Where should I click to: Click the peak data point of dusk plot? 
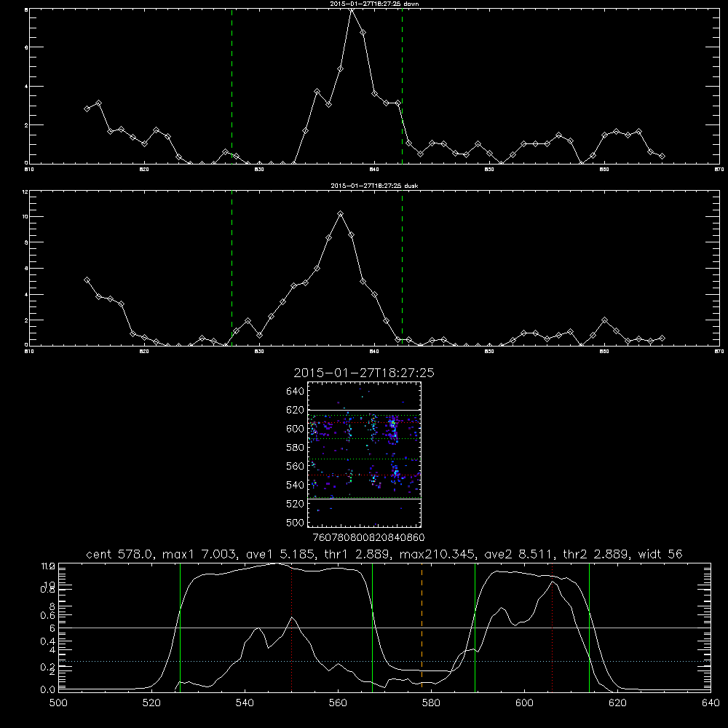coord(340,214)
